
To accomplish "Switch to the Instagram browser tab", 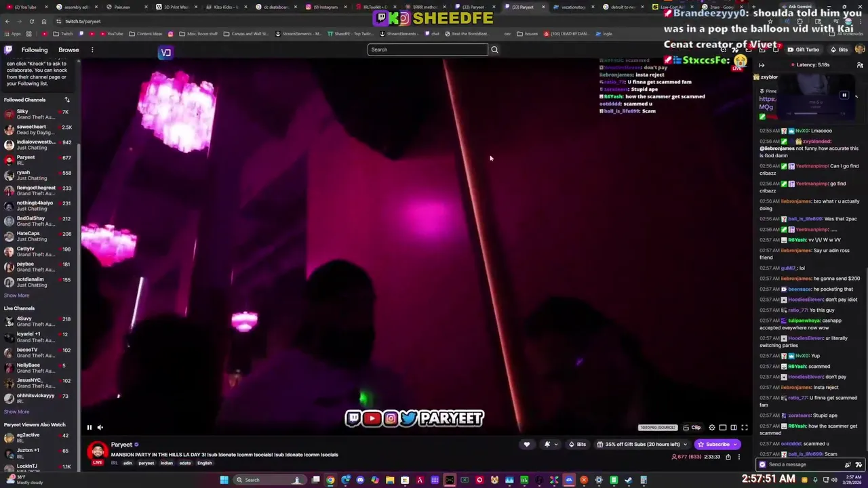I will point(325,7).
